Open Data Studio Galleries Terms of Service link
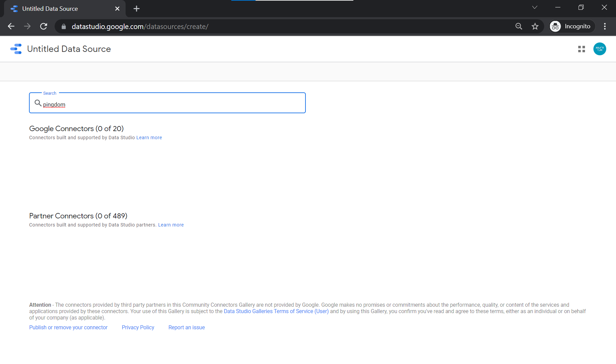This screenshot has height=364, width=616. (276, 311)
